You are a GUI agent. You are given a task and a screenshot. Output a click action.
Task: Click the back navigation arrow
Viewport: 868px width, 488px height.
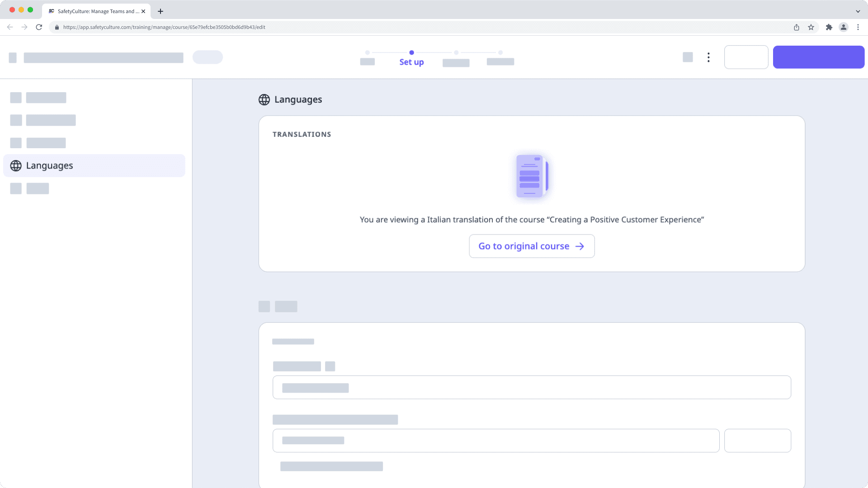(x=10, y=27)
